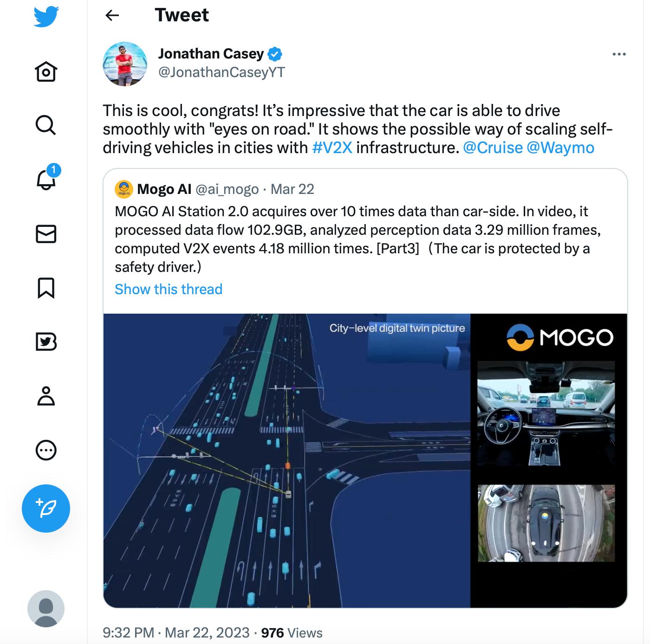Open the Bookmarks icon
Image resolution: width=650 pixels, height=644 pixels.
point(46,288)
